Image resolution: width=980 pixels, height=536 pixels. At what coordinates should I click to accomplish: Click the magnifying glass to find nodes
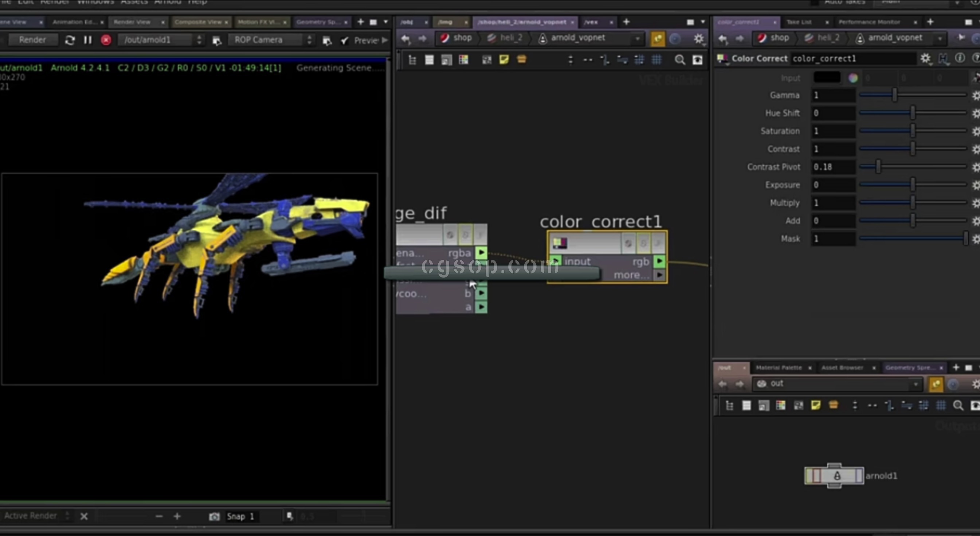tap(680, 60)
